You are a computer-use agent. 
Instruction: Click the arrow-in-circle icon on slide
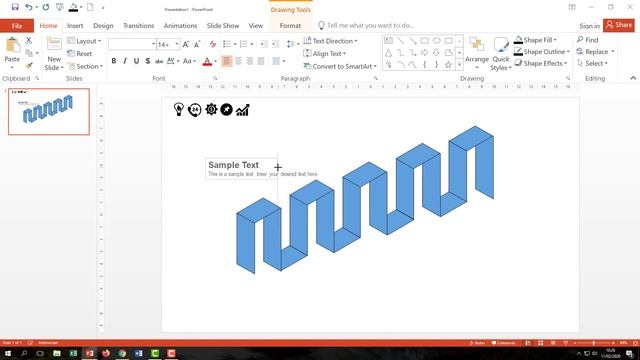tap(227, 109)
